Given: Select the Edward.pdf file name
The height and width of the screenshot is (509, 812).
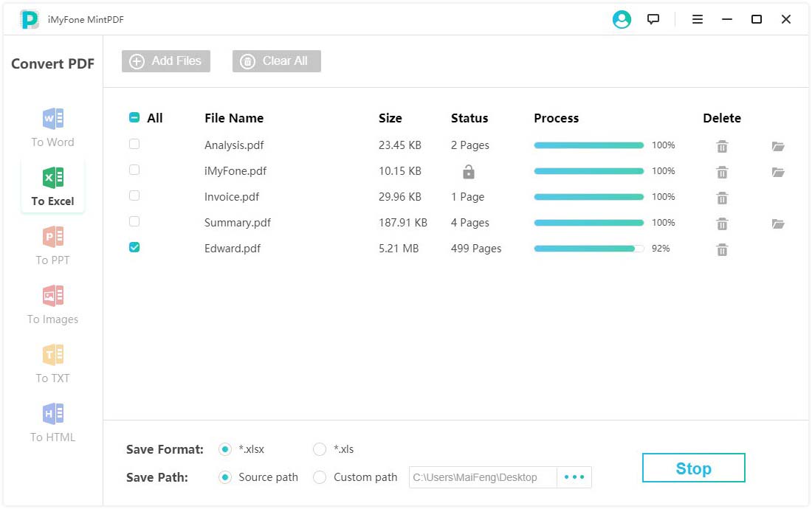Looking at the screenshot, I should pos(233,249).
